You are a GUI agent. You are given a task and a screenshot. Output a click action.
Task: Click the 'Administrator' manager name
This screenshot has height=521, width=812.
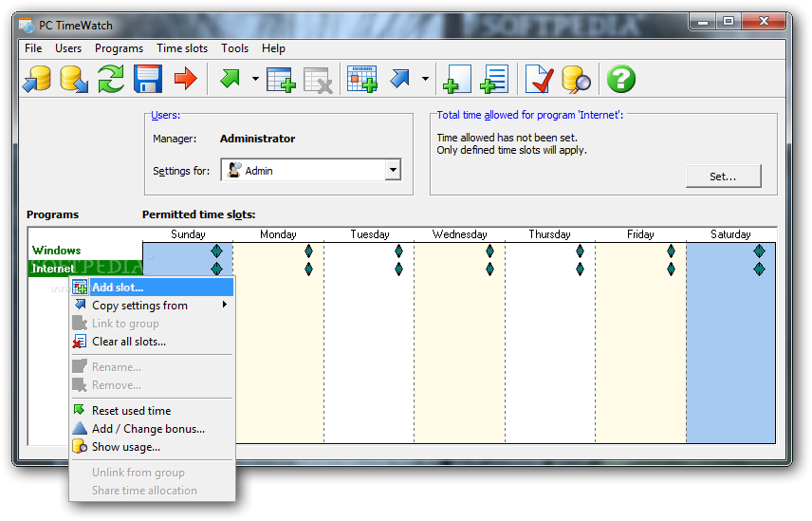point(257,139)
